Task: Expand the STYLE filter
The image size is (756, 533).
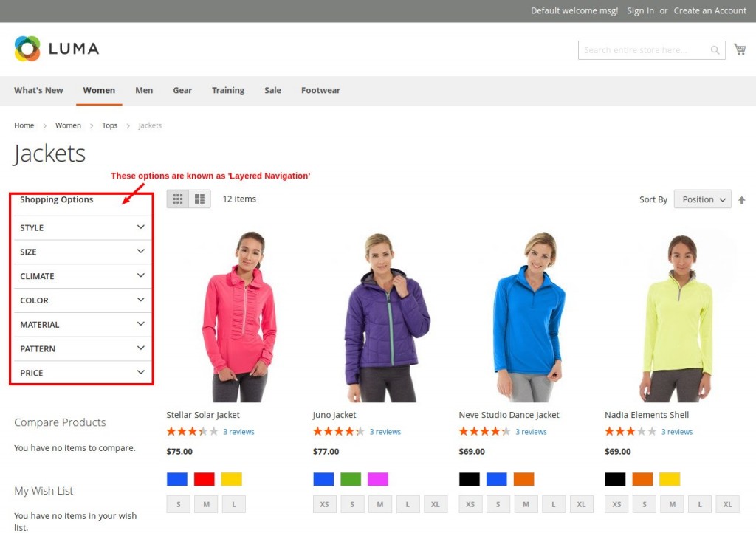Action: pos(81,227)
